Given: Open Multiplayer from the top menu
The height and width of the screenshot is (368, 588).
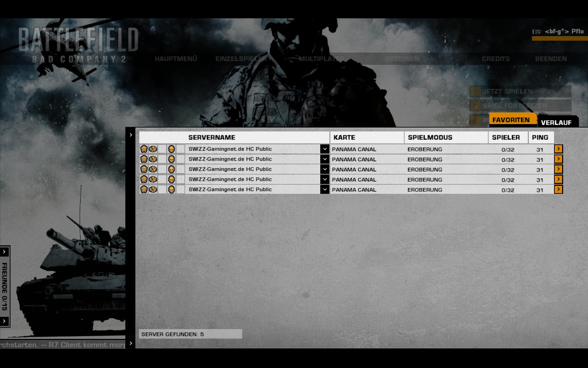Looking at the screenshot, I should click(x=321, y=59).
